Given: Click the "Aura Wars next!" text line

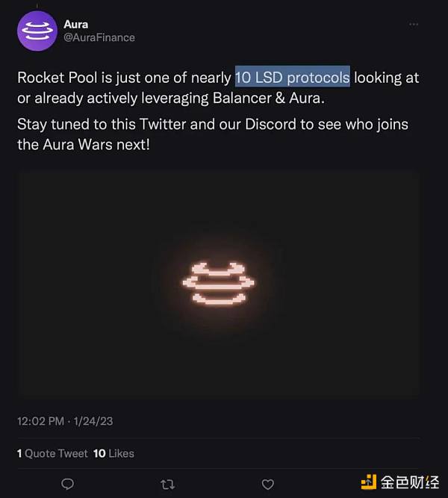Looking at the screenshot, I should tap(84, 143).
